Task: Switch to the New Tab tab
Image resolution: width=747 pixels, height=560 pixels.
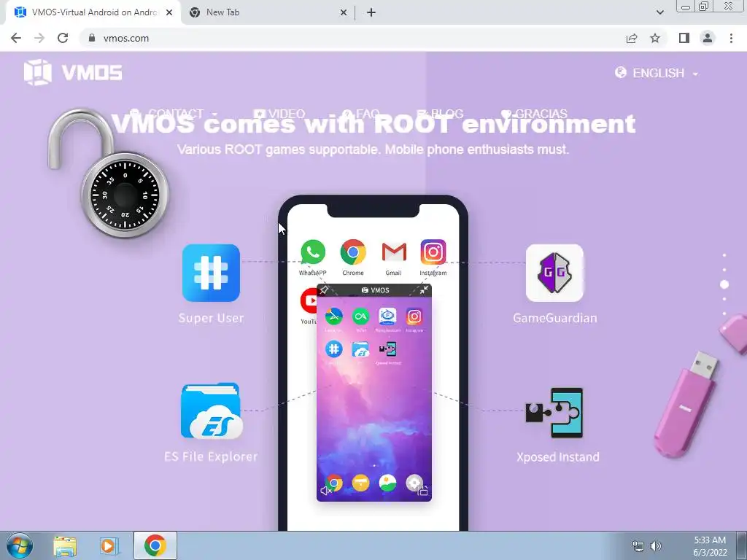Action: pyautogui.click(x=268, y=12)
